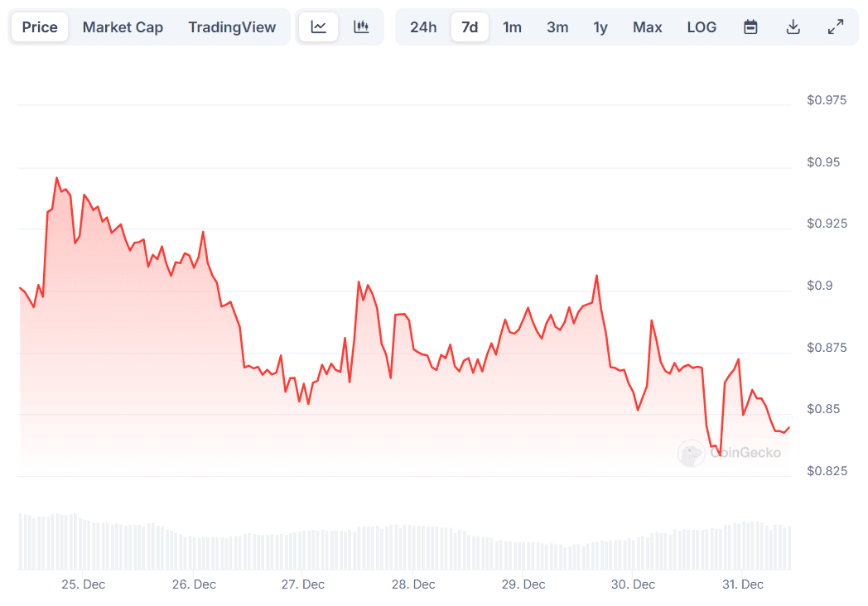
Task: Click the $0.825 price axis label
Action: click(x=827, y=471)
